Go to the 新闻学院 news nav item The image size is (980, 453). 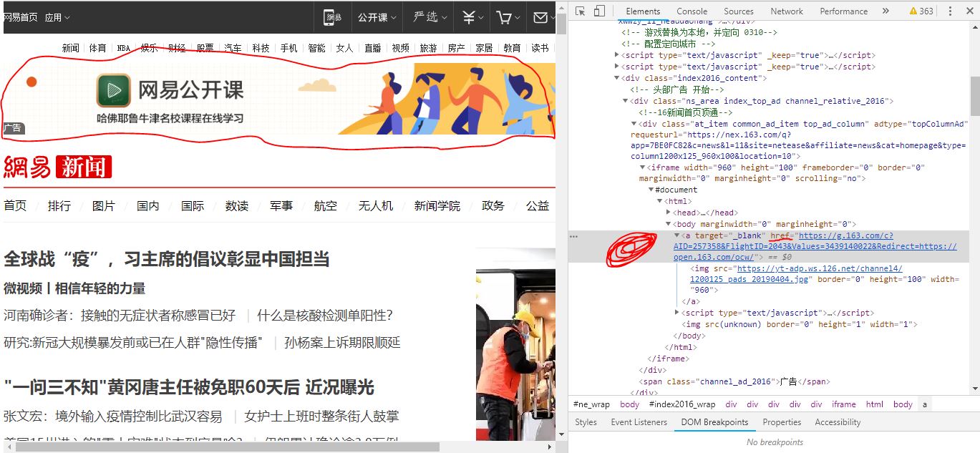click(x=437, y=205)
